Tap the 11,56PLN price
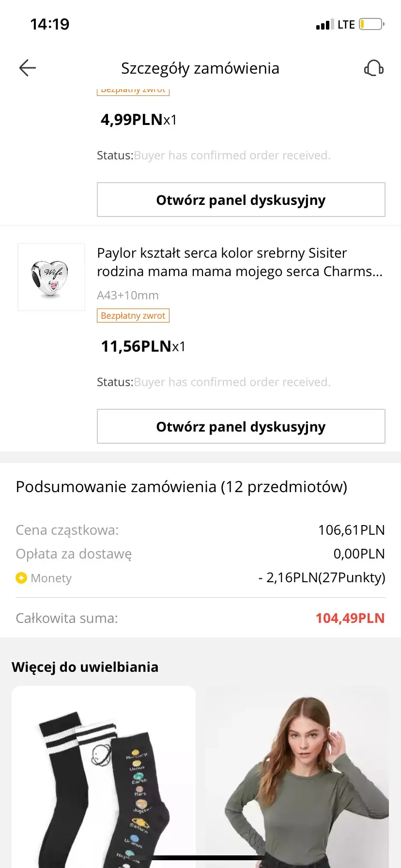This screenshot has height=868, width=401. coord(137,346)
